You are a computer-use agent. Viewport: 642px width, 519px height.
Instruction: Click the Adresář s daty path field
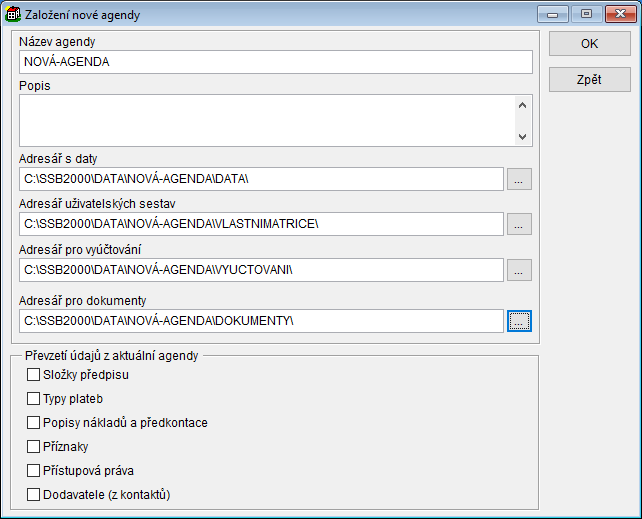click(x=260, y=179)
